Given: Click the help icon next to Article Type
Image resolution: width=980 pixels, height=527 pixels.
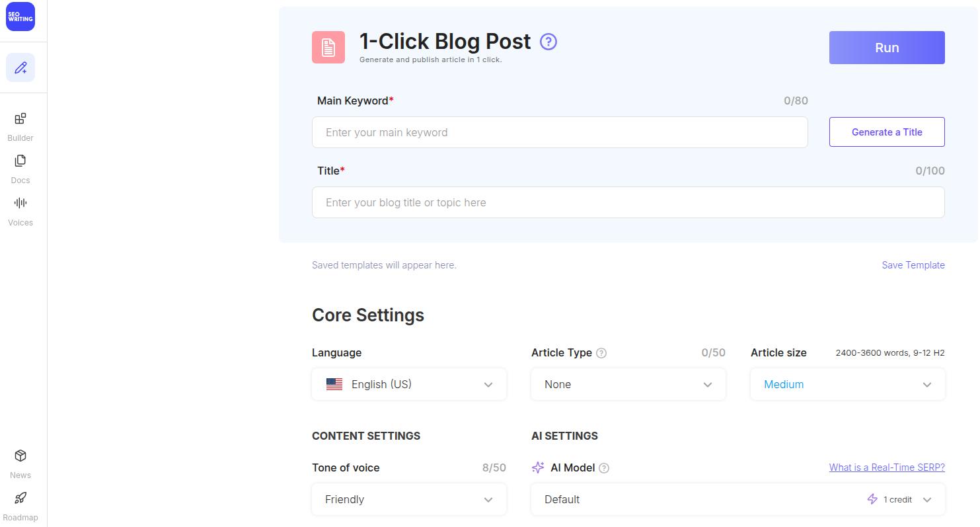Looking at the screenshot, I should point(601,352).
